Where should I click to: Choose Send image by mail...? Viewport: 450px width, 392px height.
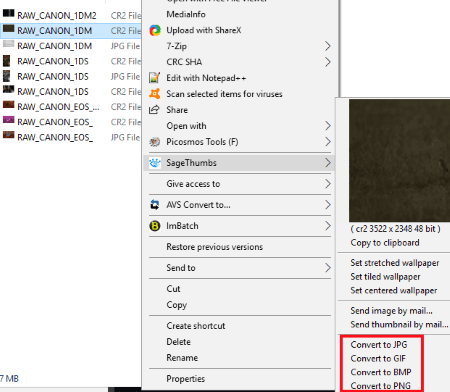(x=391, y=311)
